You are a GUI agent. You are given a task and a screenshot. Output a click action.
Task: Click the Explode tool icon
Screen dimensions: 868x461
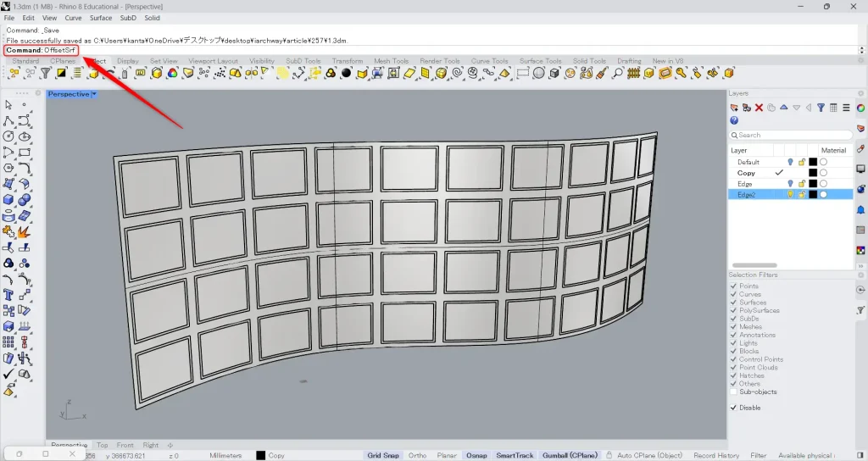click(x=25, y=232)
